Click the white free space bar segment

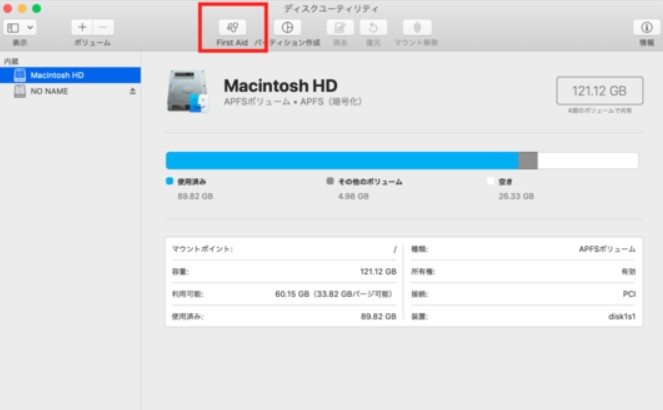588,161
